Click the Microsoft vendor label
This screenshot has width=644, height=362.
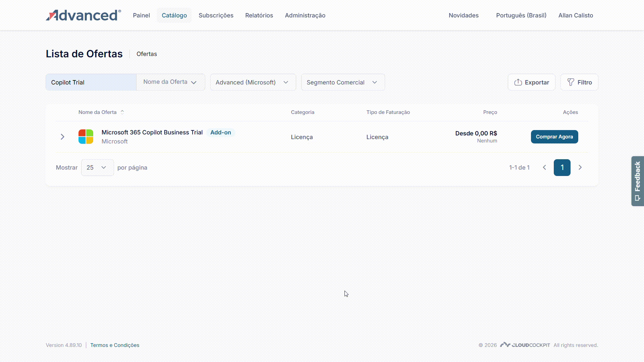point(115,141)
